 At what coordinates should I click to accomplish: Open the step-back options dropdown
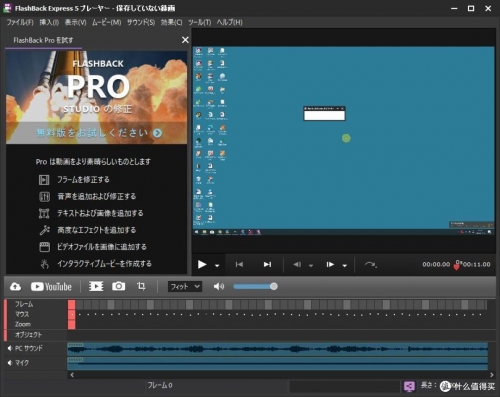(x=311, y=266)
